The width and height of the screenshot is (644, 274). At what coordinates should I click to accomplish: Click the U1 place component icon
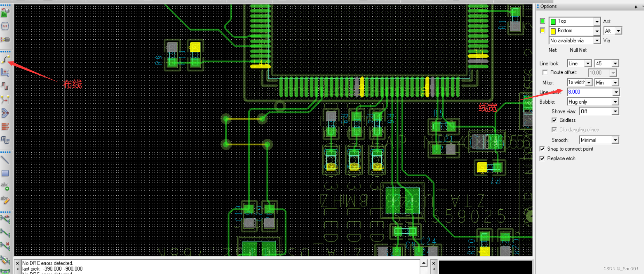pos(5,26)
